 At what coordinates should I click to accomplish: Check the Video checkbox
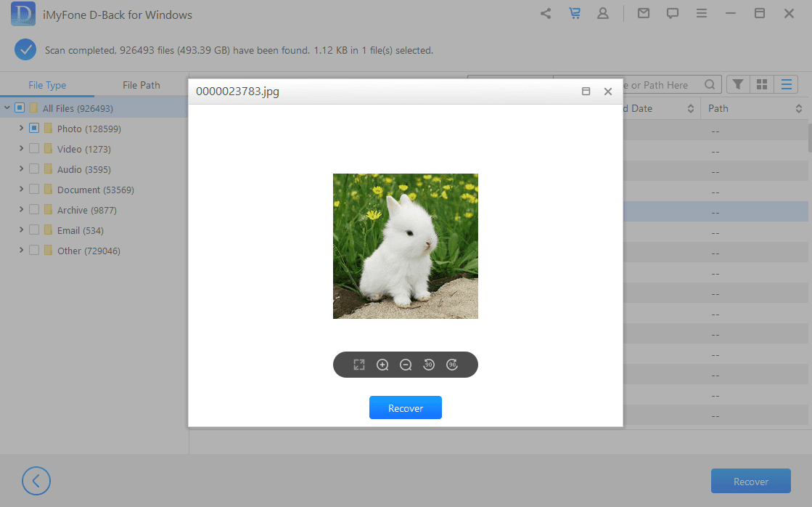pyautogui.click(x=34, y=148)
